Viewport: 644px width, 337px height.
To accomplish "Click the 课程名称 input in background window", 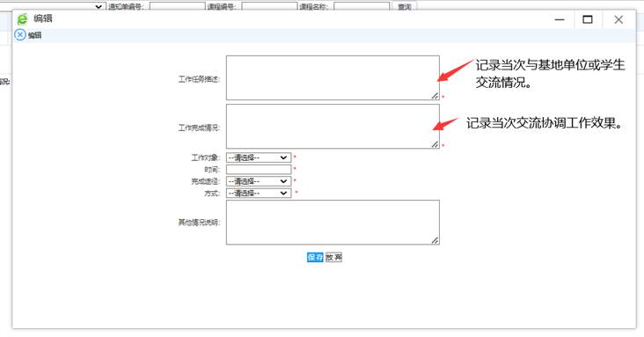I will 362,6.
